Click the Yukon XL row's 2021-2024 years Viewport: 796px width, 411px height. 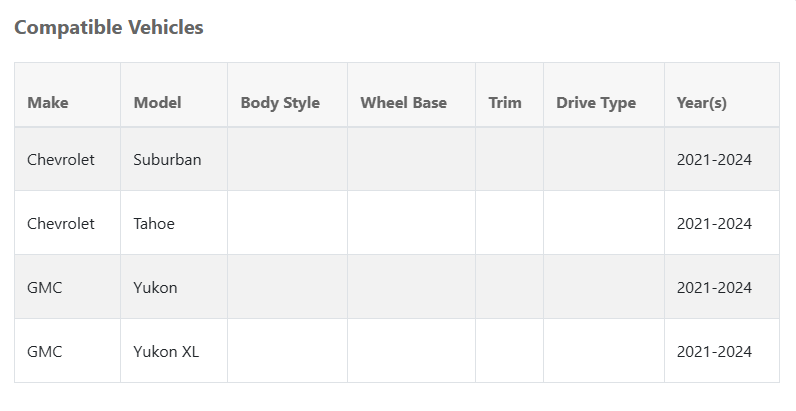[x=714, y=351]
